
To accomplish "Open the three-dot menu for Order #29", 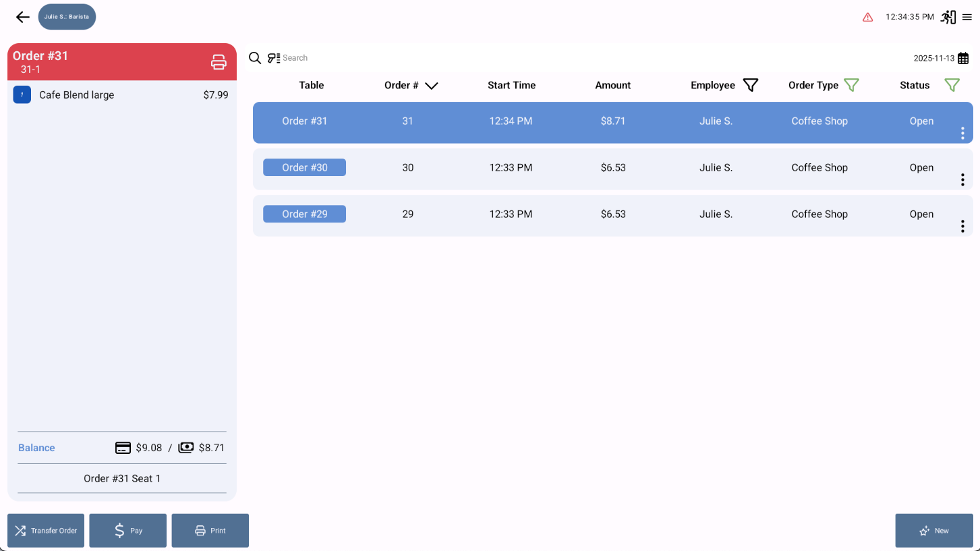I will tap(962, 227).
